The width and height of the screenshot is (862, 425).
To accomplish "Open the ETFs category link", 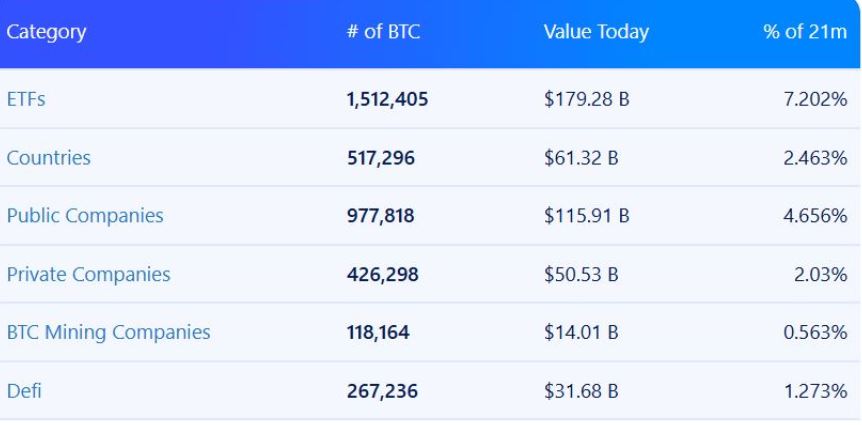I will click(26, 100).
